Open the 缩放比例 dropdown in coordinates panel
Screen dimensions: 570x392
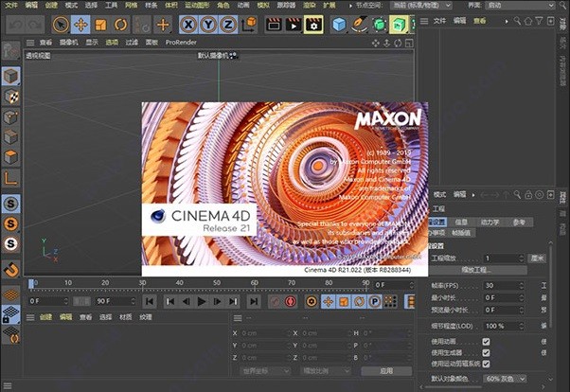(x=326, y=371)
